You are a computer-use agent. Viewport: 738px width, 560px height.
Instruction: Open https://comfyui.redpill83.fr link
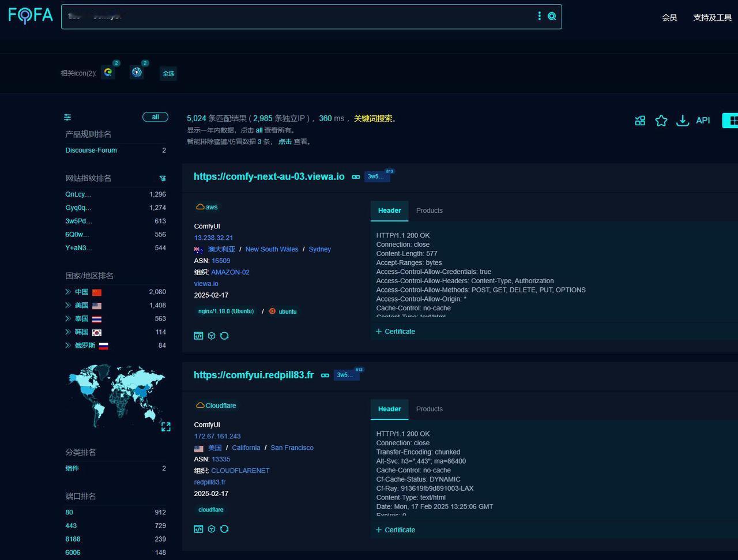(x=254, y=375)
